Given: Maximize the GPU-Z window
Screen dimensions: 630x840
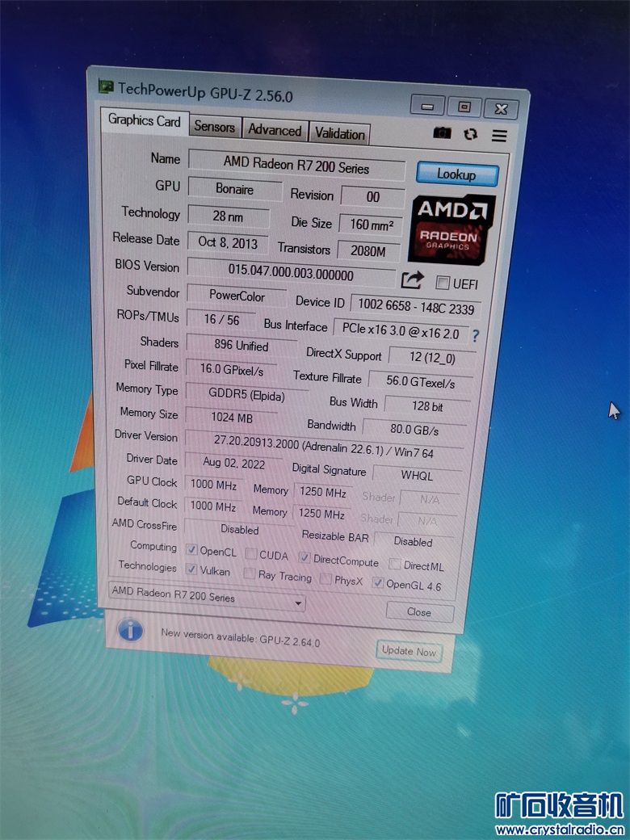Looking at the screenshot, I should click(x=464, y=107).
